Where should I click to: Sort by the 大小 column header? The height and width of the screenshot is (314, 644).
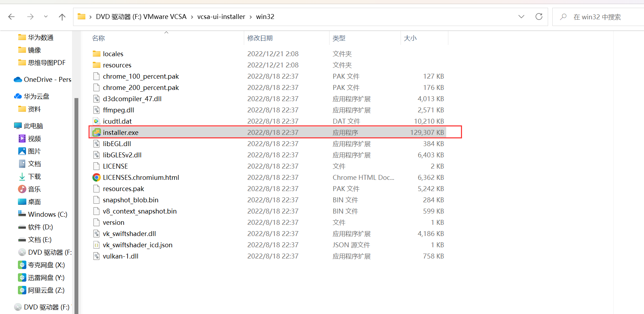(x=410, y=38)
